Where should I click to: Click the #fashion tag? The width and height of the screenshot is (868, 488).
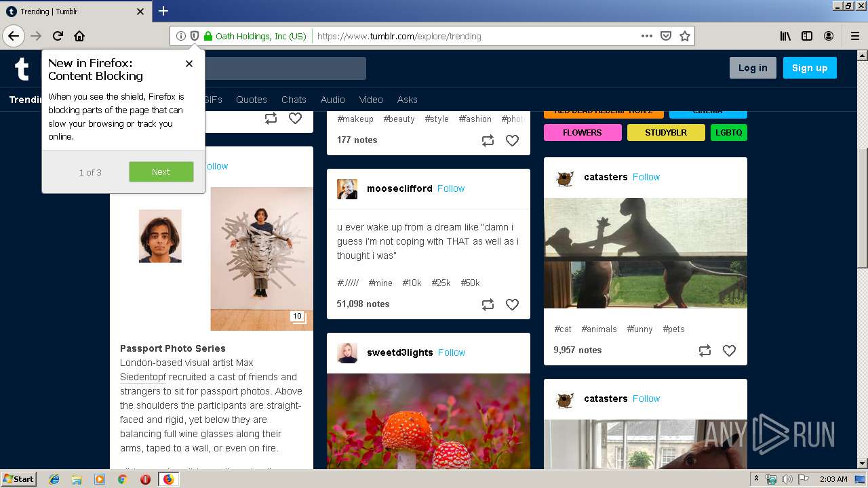(x=475, y=119)
